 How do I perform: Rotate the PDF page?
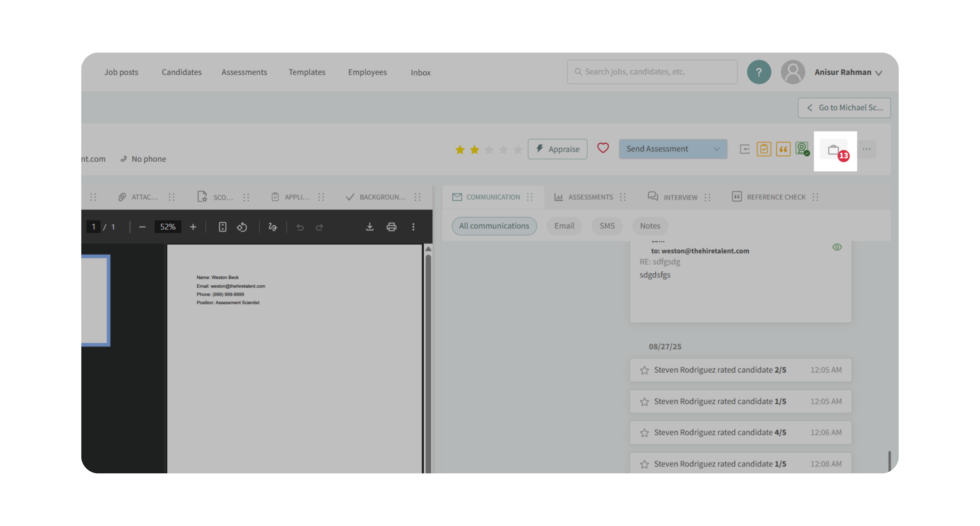(242, 227)
